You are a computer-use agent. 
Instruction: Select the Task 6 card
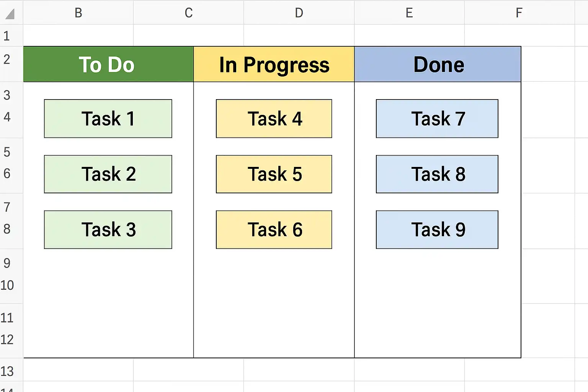[x=274, y=230]
